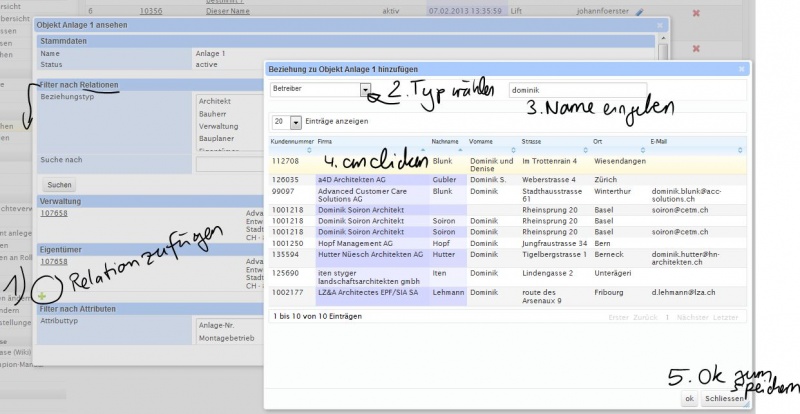Click the green plus add-relation icon

[x=42, y=296]
